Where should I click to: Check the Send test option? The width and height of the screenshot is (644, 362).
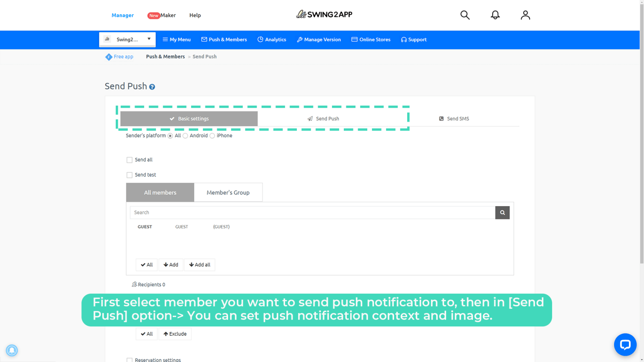130,175
